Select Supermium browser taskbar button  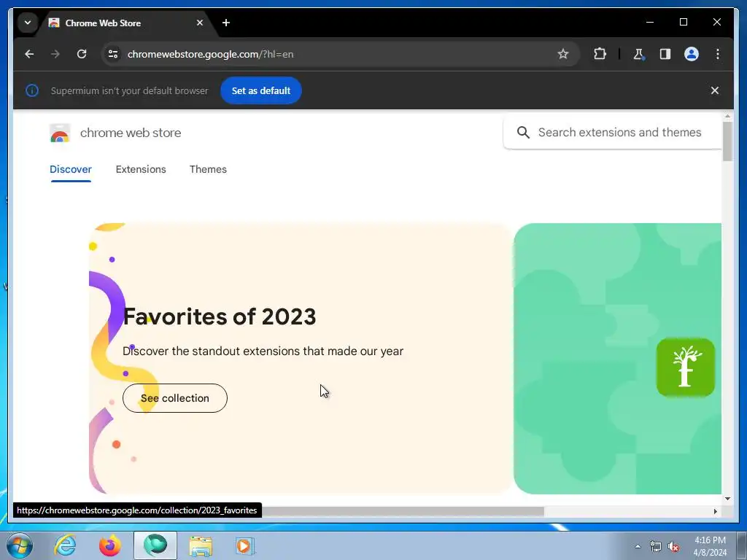click(x=155, y=545)
